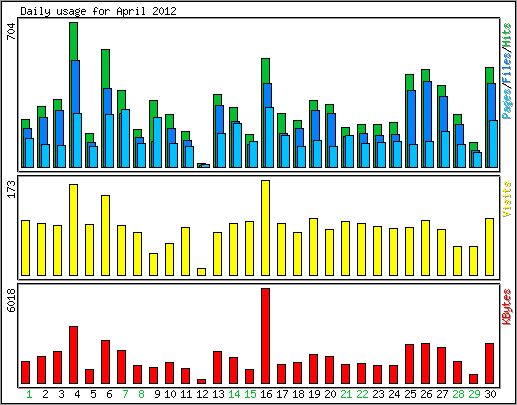This screenshot has width=517, height=405.
Task: Click the yellow Visits bar for day 4
Action: click(73, 230)
